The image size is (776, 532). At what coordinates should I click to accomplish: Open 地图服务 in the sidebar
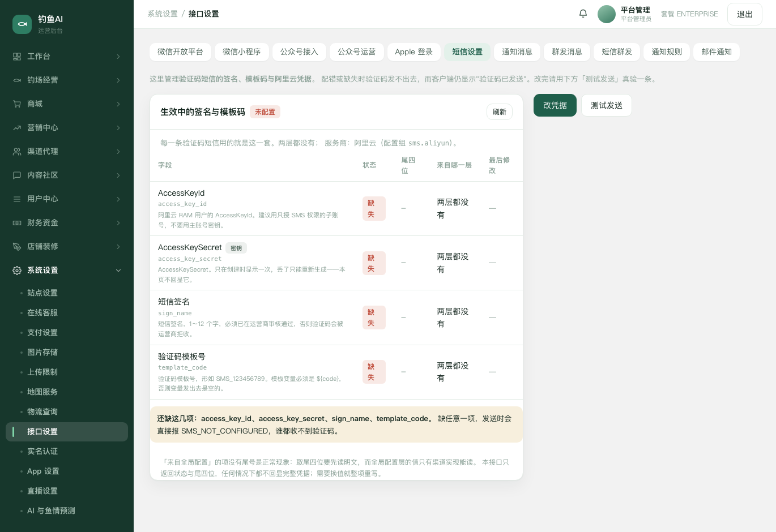[67, 392]
